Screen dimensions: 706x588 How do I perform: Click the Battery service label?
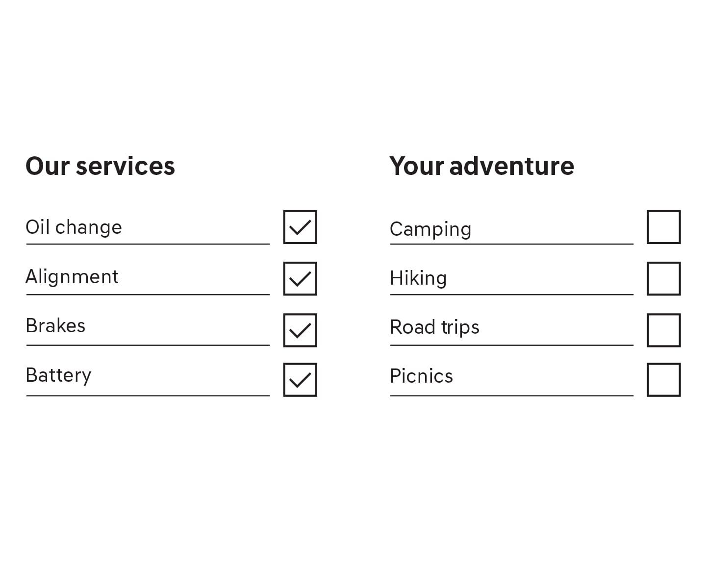point(58,376)
